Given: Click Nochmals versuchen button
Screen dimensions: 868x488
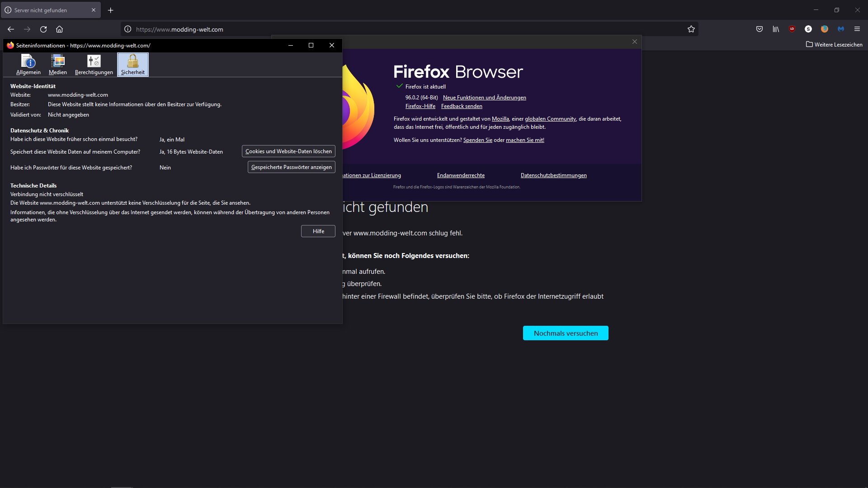Looking at the screenshot, I should tap(566, 333).
